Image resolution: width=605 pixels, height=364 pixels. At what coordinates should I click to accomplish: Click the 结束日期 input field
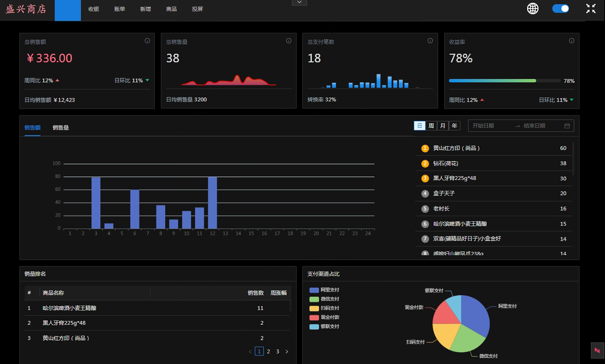(542, 126)
